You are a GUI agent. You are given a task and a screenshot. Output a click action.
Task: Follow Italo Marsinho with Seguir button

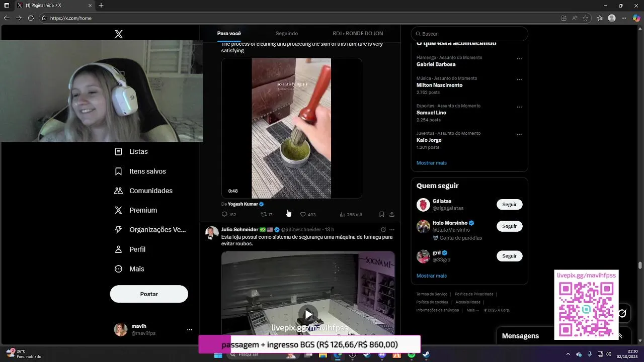tap(509, 226)
